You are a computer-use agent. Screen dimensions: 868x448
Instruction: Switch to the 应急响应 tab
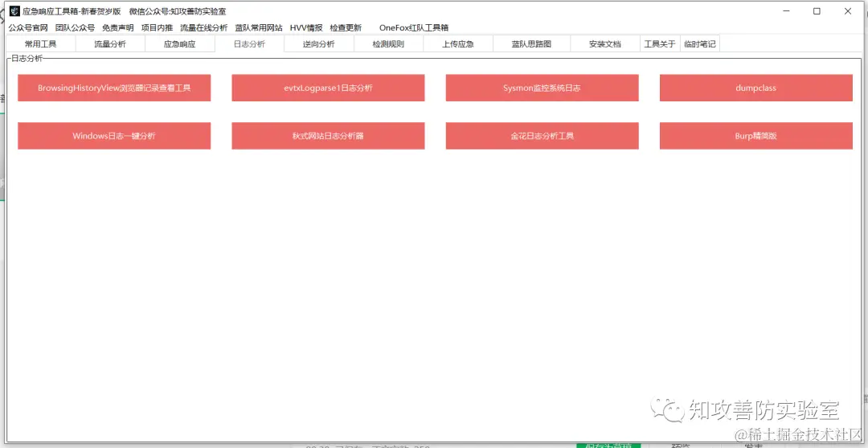coord(180,44)
